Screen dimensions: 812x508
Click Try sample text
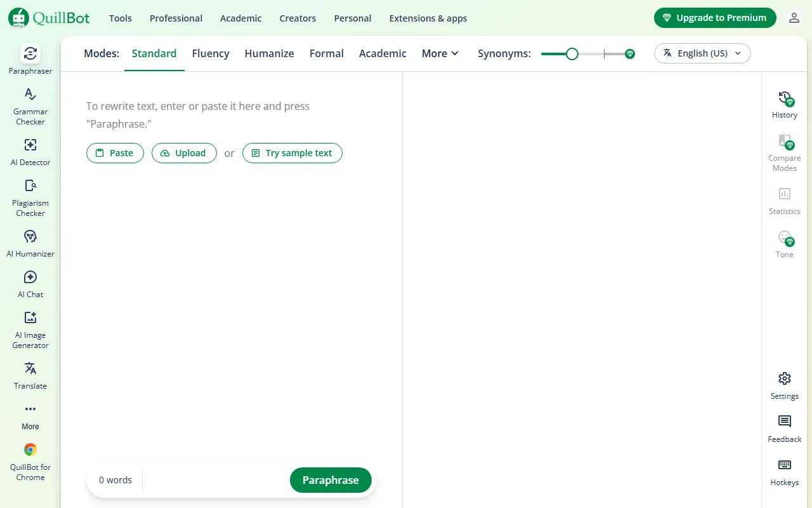click(292, 153)
